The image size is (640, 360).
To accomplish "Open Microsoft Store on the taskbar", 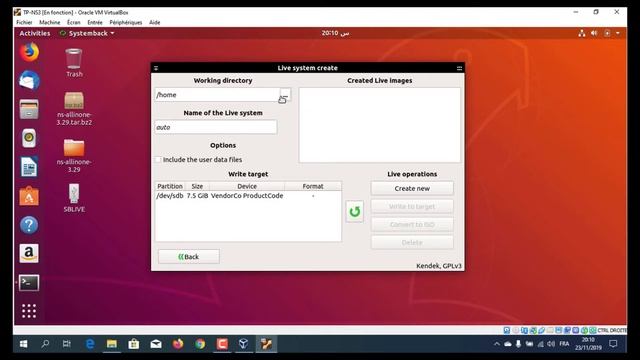I will [x=133, y=344].
